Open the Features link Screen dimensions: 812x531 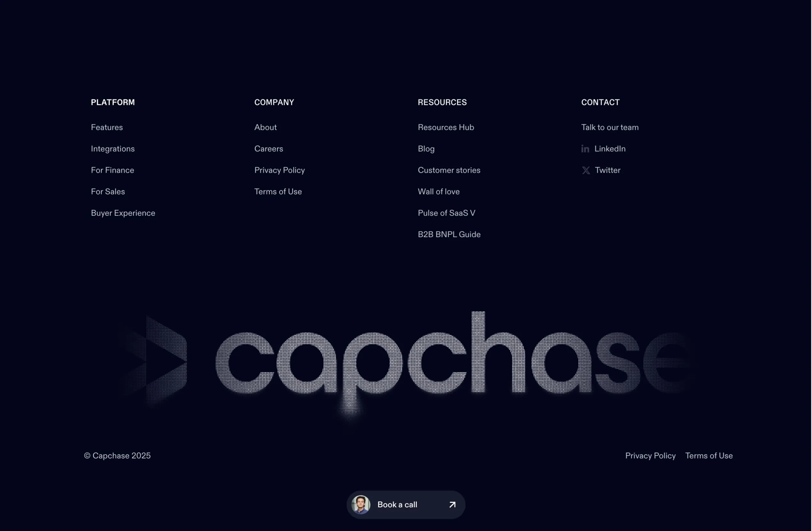tap(107, 127)
